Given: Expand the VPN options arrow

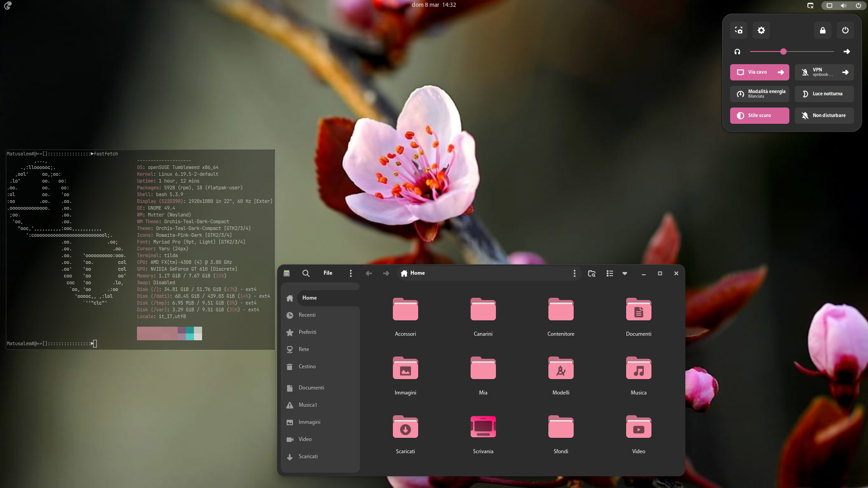Looking at the screenshot, I should (845, 72).
